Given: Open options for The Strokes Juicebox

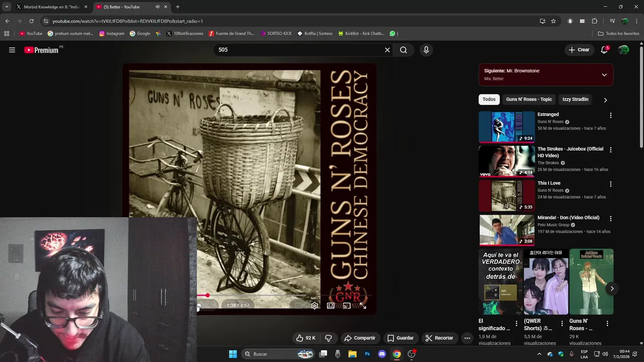Looking at the screenshot, I should pos(611,150).
